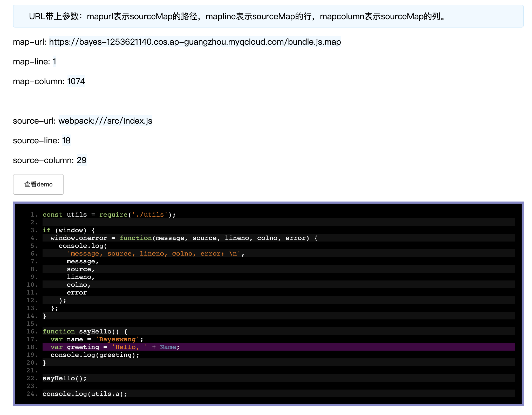The image size is (532, 415).
Task: Click code line 11 error
Action: click(77, 292)
